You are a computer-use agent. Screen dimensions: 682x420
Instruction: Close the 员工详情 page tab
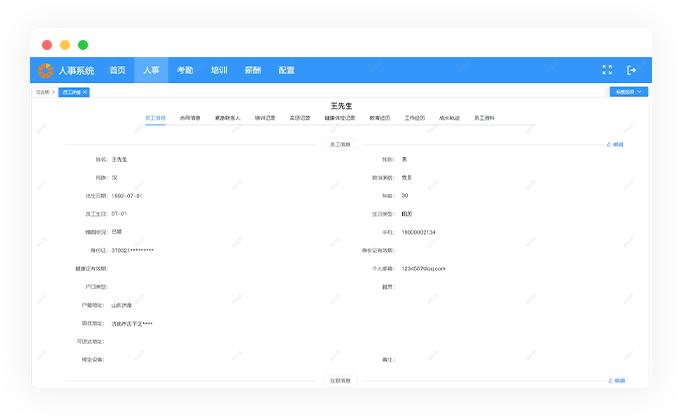coord(86,92)
